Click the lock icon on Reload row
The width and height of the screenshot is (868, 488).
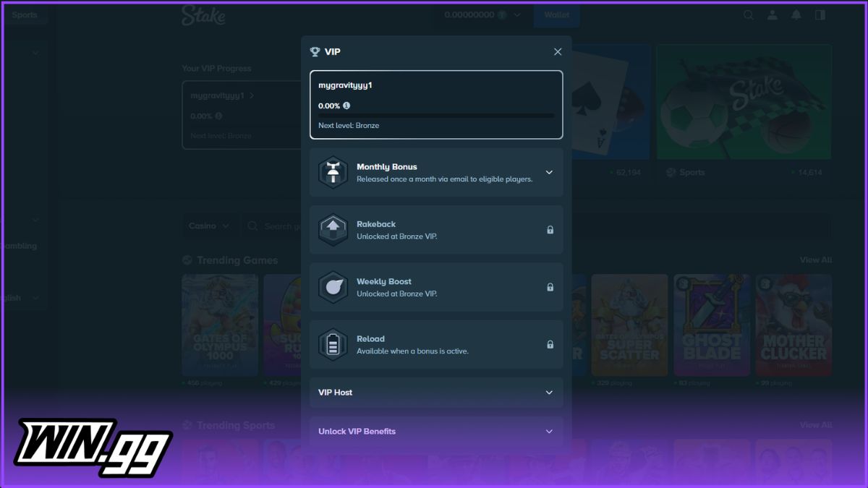click(550, 344)
